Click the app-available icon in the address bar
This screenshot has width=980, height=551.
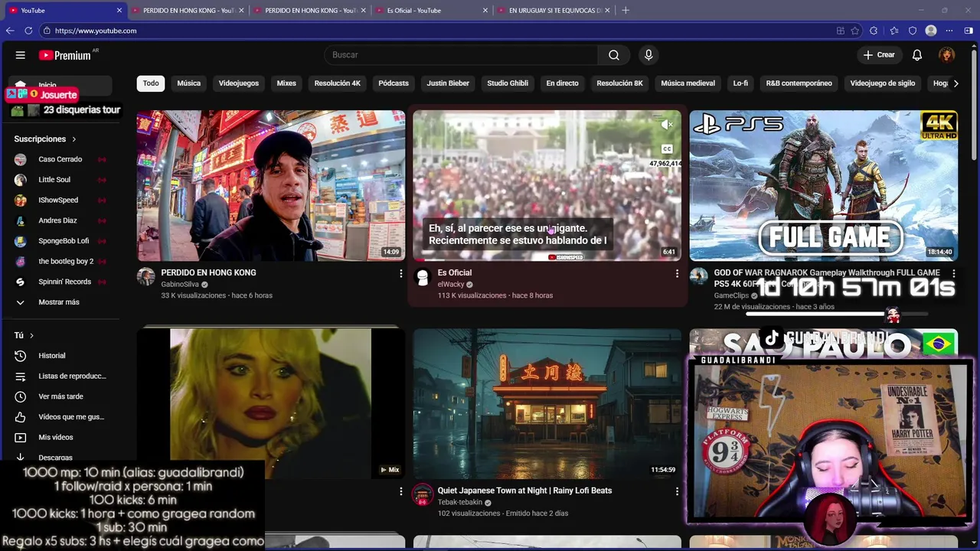coord(841,31)
